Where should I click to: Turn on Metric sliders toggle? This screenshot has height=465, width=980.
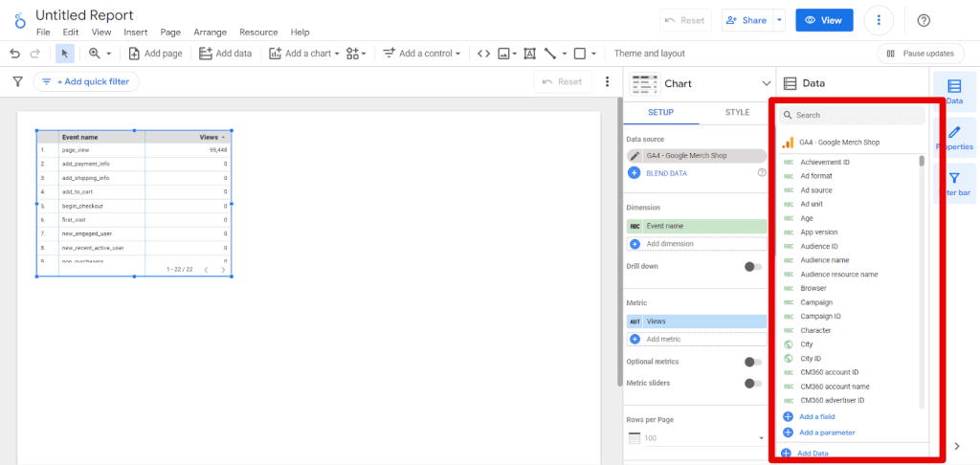753,383
